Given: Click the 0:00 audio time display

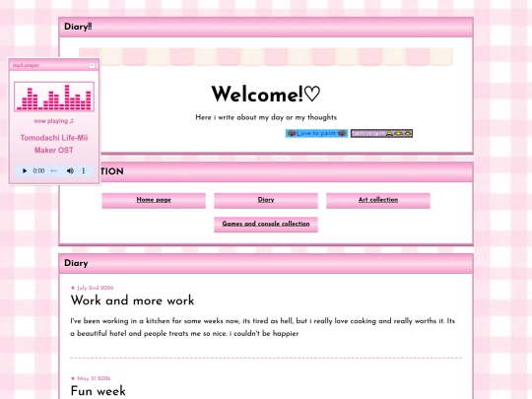Looking at the screenshot, I should pos(38,170).
